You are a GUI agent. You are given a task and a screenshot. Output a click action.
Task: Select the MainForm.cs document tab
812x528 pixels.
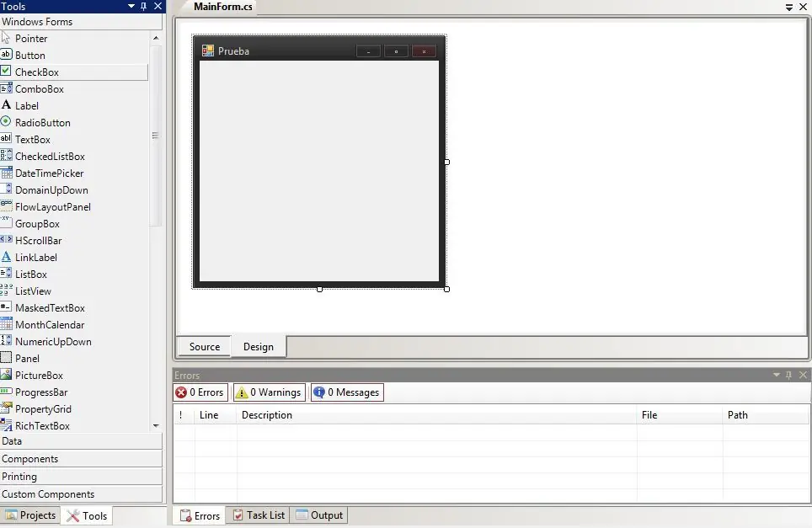222,7
